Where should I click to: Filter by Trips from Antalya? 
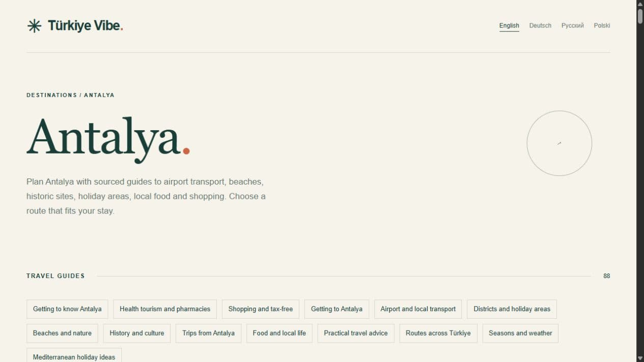click(x=209, y=334)
